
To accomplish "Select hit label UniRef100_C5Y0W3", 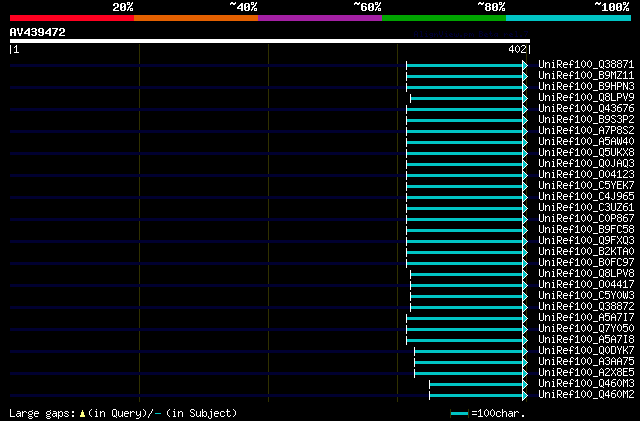I will click(x=586, y=296).
